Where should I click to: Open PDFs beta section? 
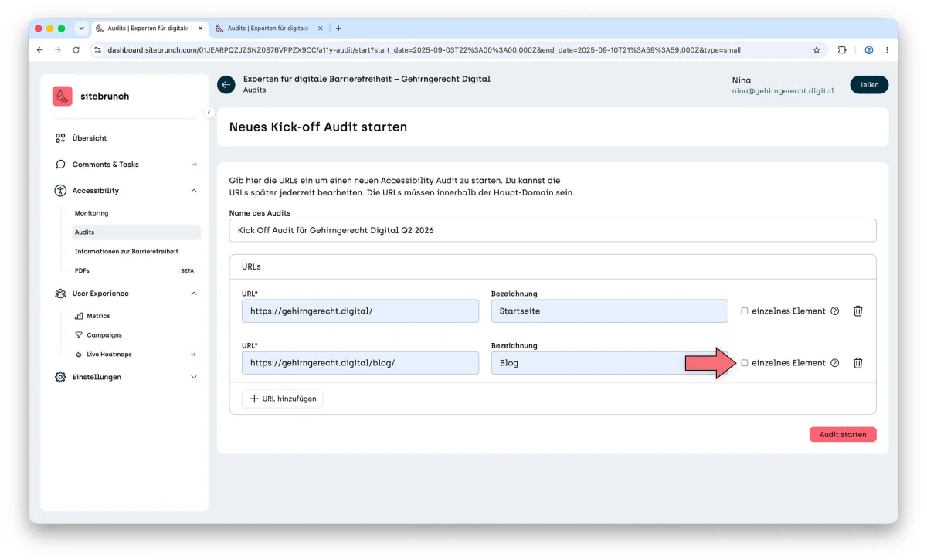[82, 271]
